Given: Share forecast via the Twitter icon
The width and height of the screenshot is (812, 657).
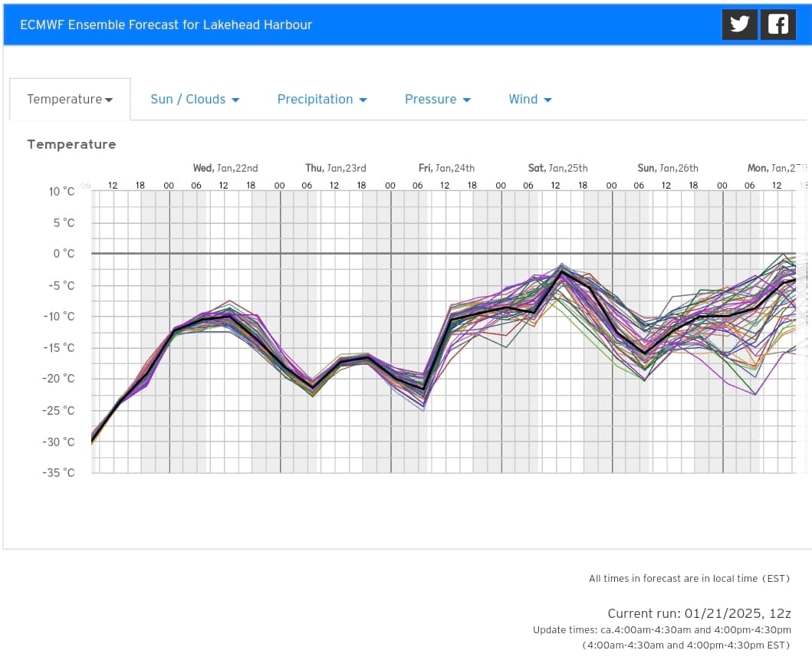Looking at the screenshot, I should pyautogui.click(x=739, y=25).
